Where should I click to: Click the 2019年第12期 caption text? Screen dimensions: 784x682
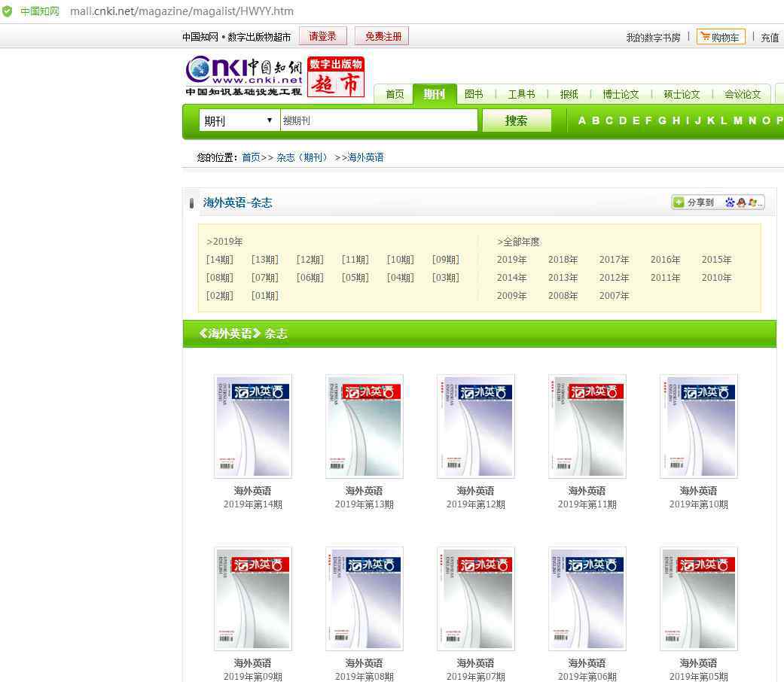(476, 504)
